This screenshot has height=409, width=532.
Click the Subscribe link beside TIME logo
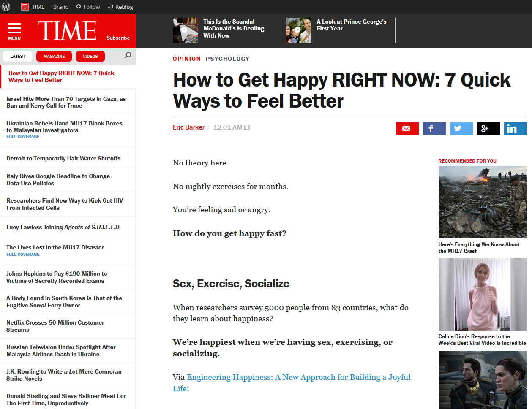pos(118,38)
